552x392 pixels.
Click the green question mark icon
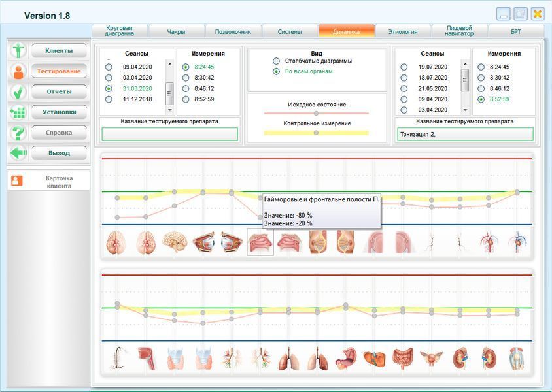pyautogui.click(x=18, y=133)
